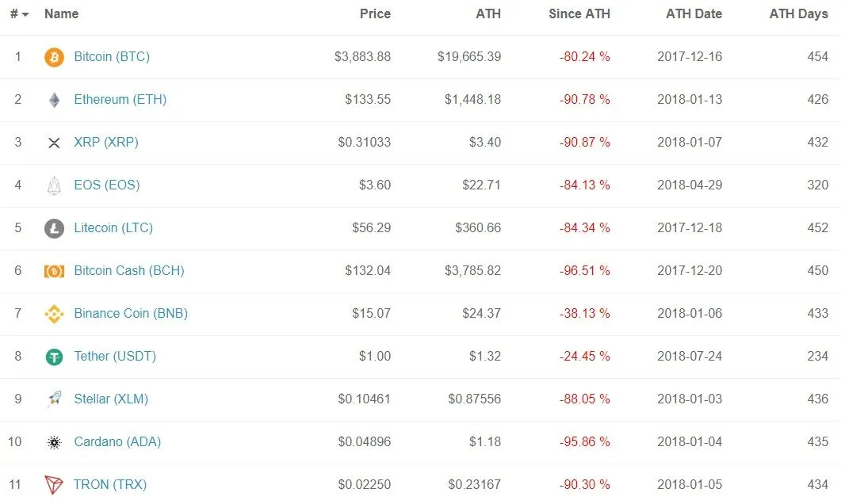
Task: Sort table by Price column header
Action: tap(375, 14)
